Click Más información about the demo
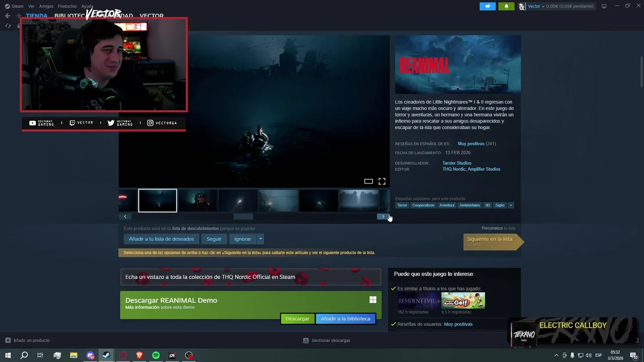644x362 pixels. click(x=142, y=307)
